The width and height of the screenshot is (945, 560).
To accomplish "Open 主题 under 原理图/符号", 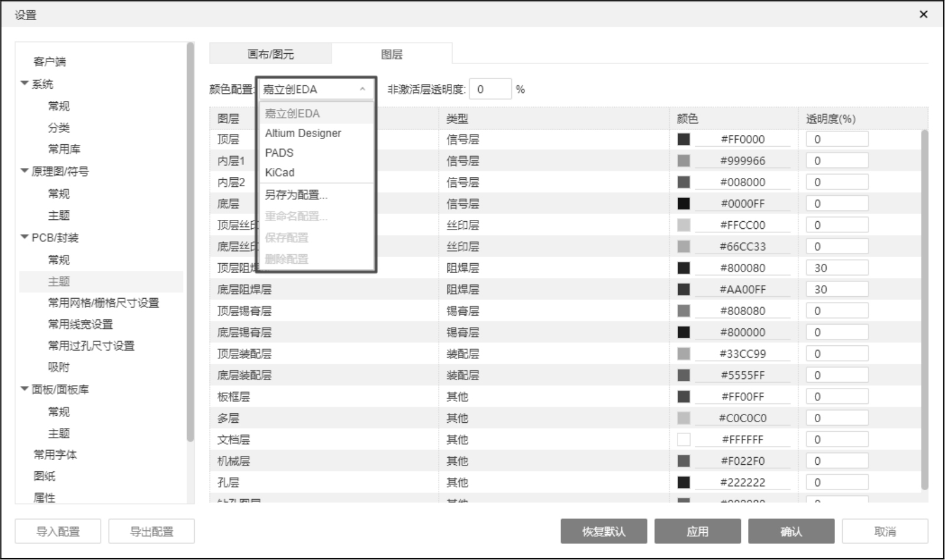I will tap(59, 215).
